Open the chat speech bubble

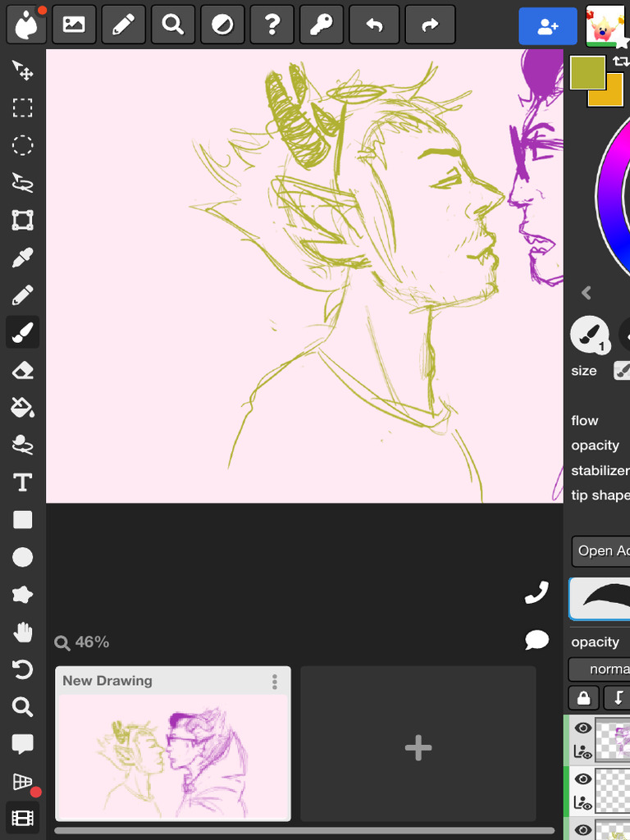[x=536, y=640]
